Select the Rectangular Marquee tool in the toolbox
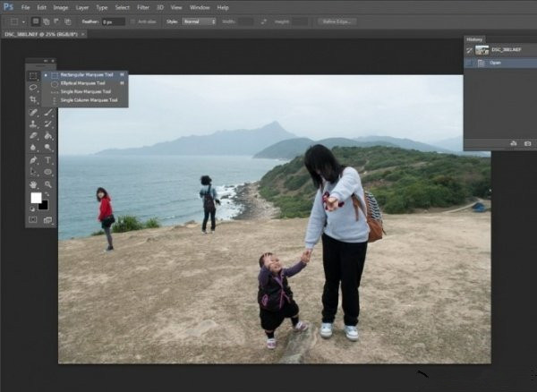 (33, 76)
